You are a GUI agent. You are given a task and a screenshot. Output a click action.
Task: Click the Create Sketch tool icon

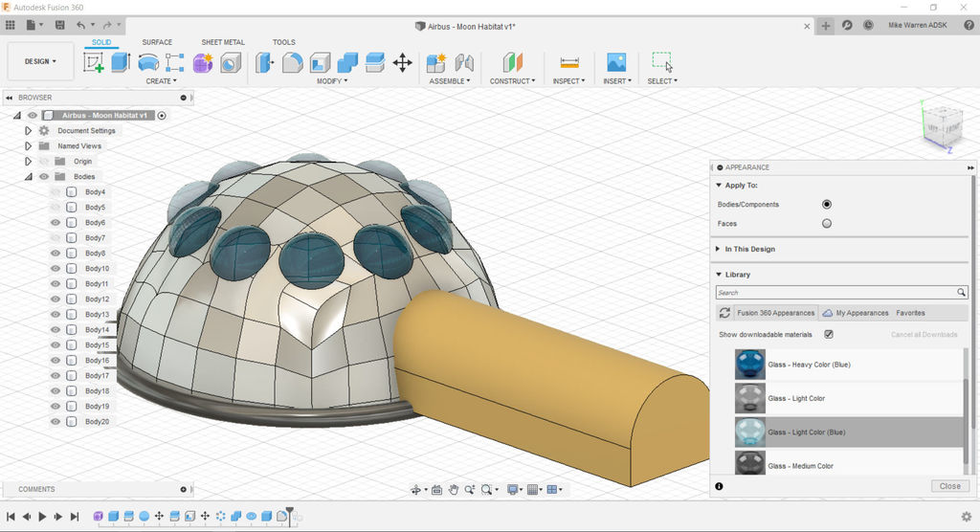[94, 63]
